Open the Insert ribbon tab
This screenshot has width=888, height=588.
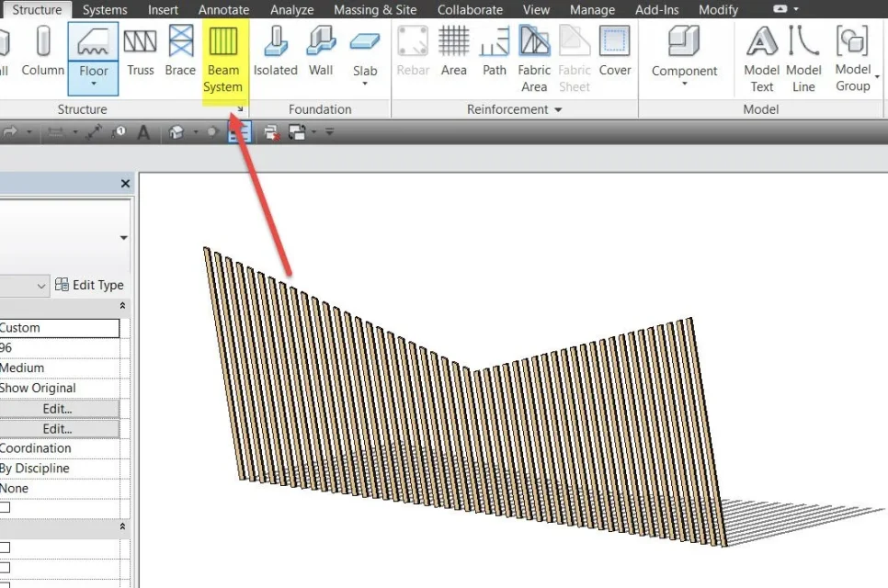point(163,9)
